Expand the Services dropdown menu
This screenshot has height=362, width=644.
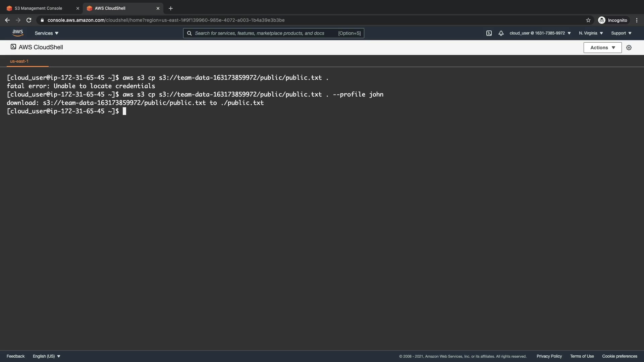coord(47,33)
